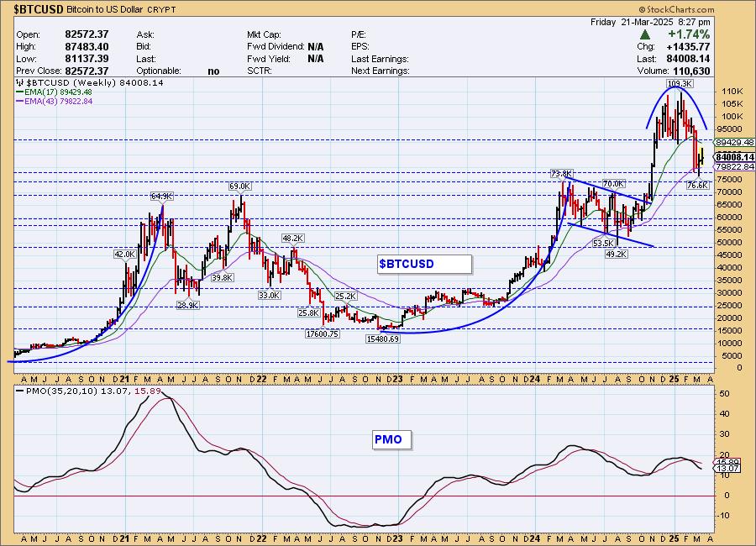Screen dimensions: 756x546
Task: Click the green up-triangle change indicator
Action: click(x=645, y=34)
